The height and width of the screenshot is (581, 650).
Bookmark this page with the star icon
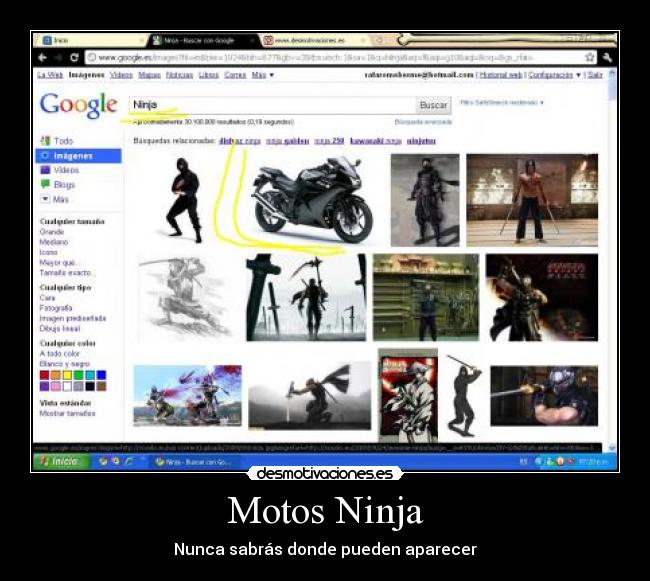click(589, 57)
